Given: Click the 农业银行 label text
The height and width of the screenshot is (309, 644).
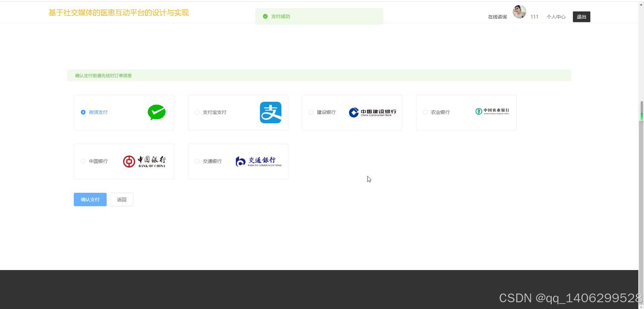Looking at the screenshot, I should coord(440,112).
